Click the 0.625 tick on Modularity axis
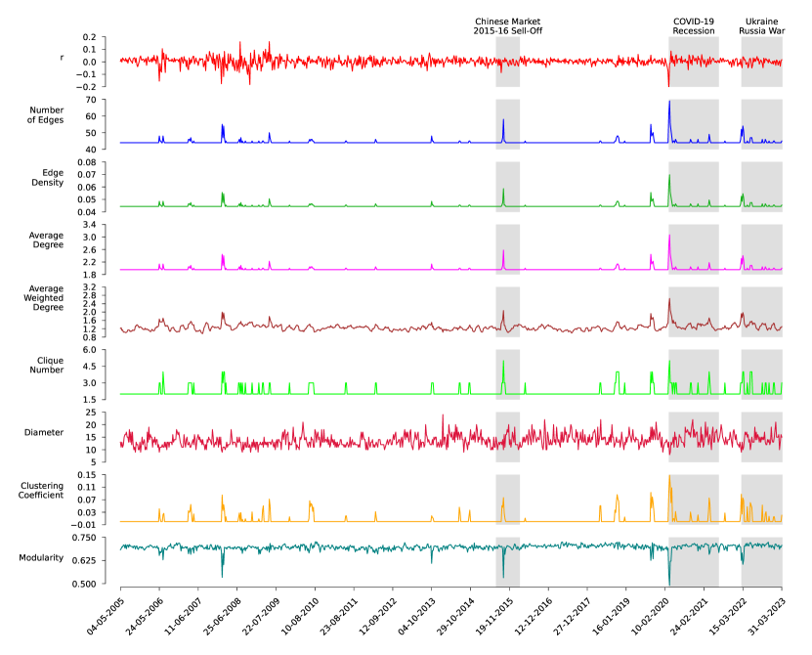This screenshot has width=812, height=655. pyautogui.click(x=85, y=561)
